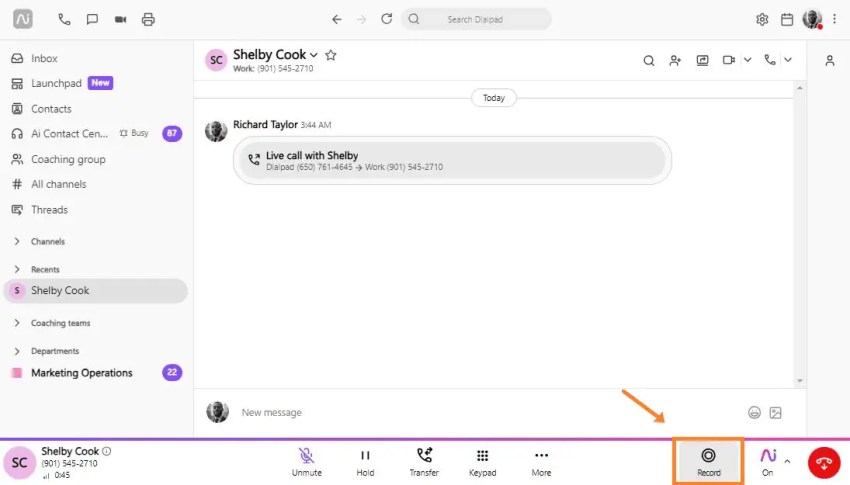
Task: Click the Dialpad Ai logo icon
Action: tap(23, 20)
